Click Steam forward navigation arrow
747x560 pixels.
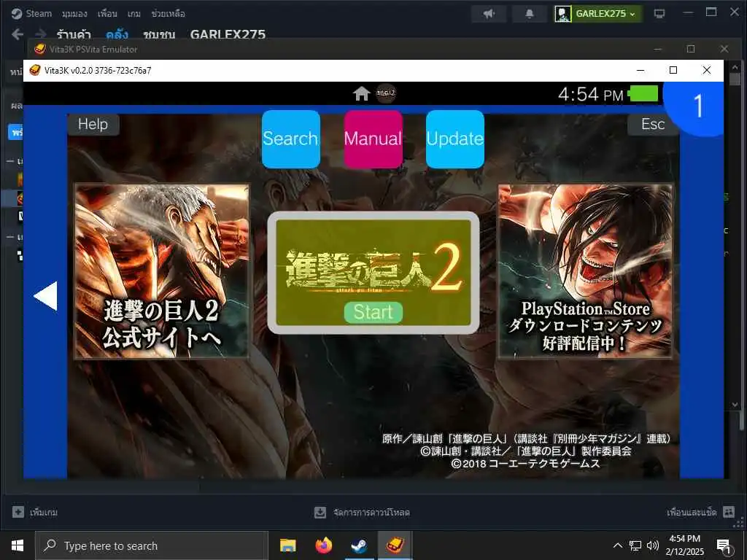click(41, 34)
